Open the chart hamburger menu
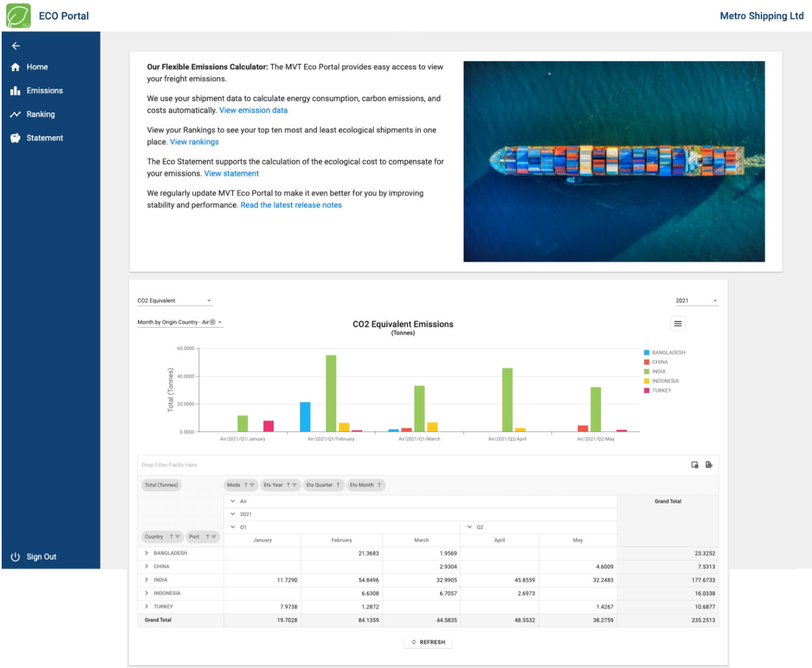The image size is (812, 668). pyautogui.click(x=677, y=324)
